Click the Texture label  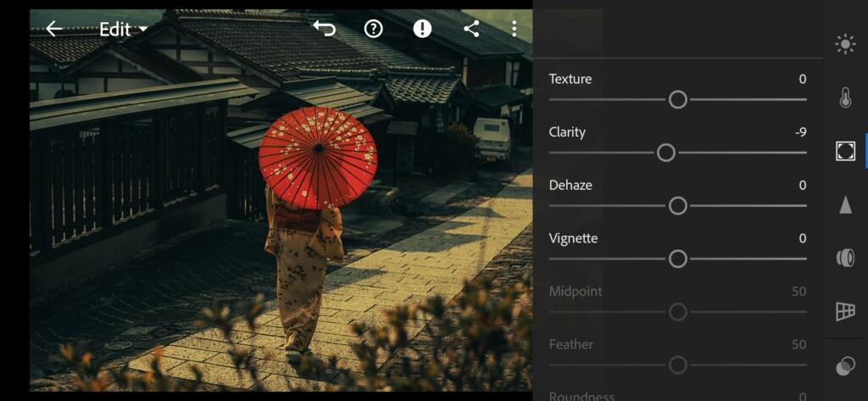570,79
